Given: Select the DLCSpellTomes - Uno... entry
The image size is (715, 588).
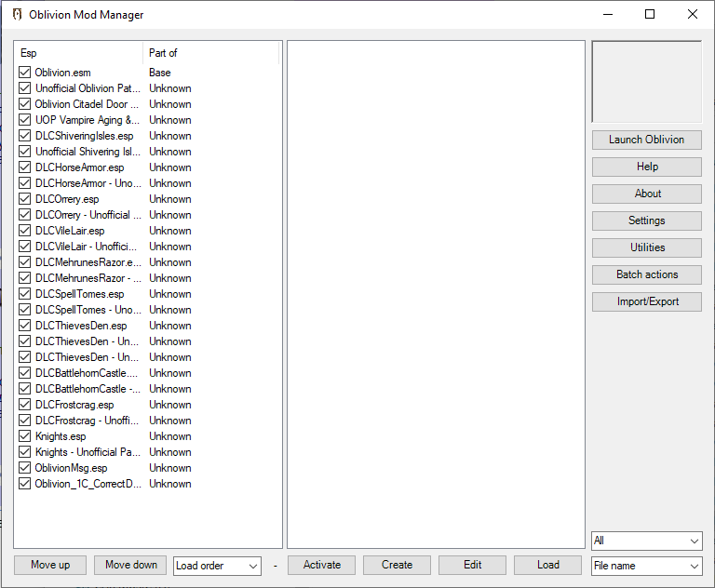Looking at the screenshot, I should [88, 310].
